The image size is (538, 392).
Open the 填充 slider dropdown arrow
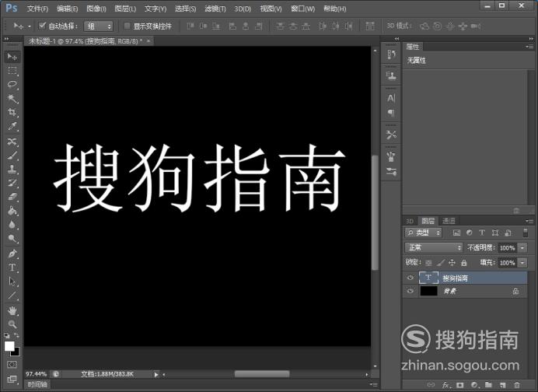pyautogui.click(x=522, y=263)
